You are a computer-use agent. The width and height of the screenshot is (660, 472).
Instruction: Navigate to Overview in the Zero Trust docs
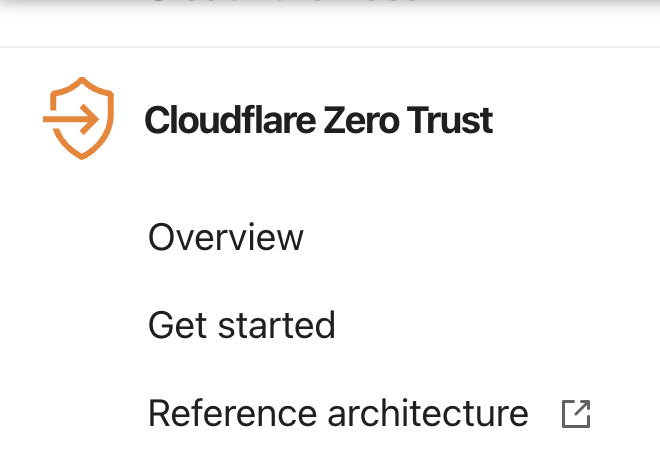click(226, 237)
